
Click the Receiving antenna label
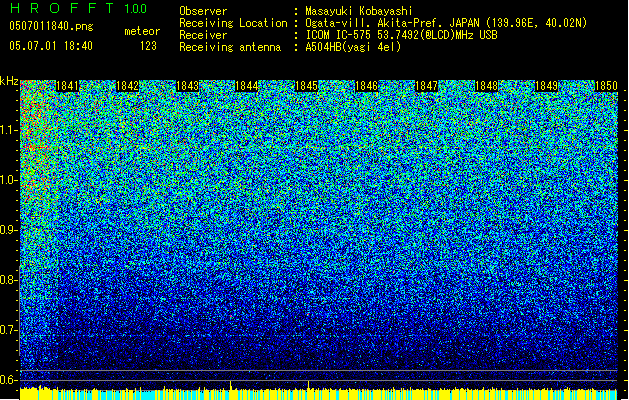(x=230, y=47)
